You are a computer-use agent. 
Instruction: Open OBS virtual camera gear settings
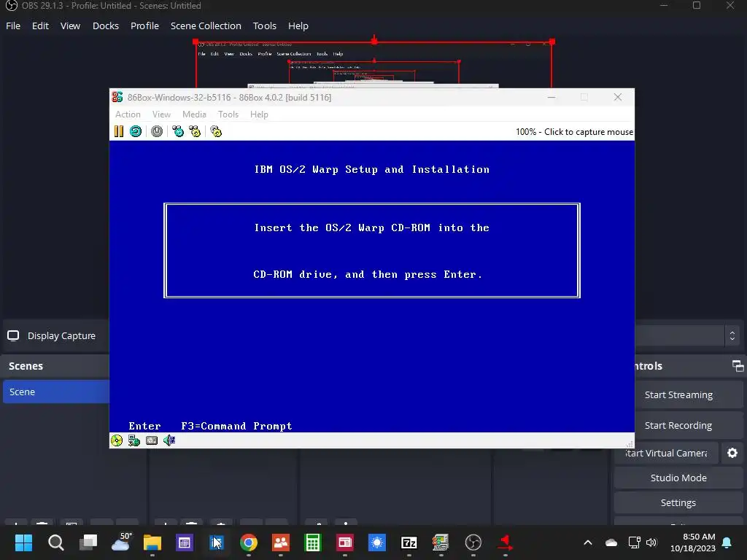[x=732, y=453]
